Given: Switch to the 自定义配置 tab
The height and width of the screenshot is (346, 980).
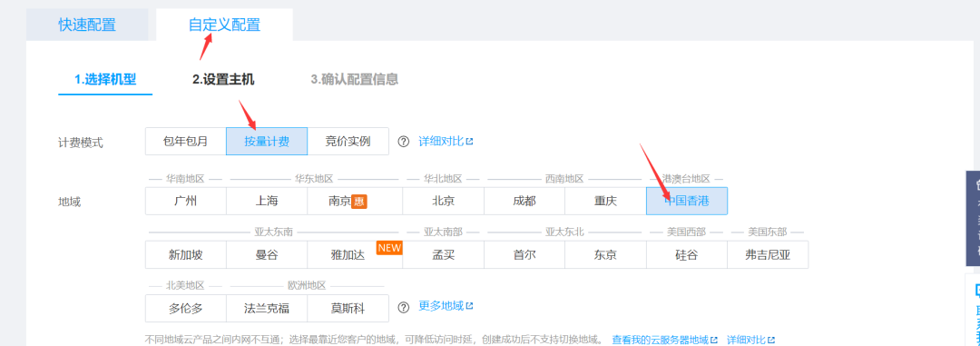Looking at the screenshot, I should pos(224,25).
